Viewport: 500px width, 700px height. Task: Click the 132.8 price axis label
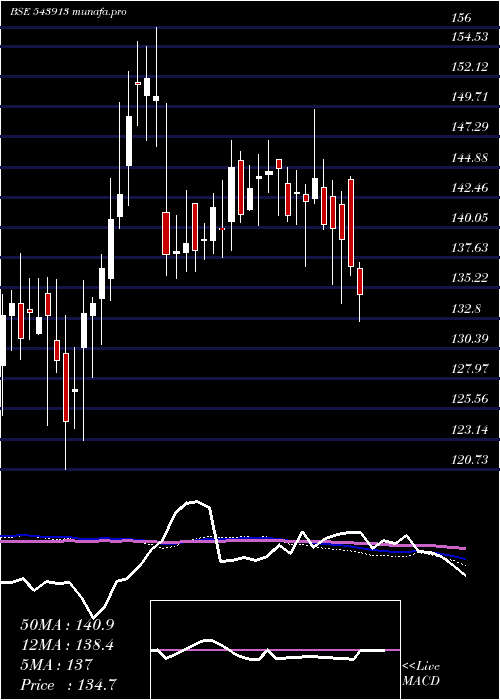coord(467,308)
